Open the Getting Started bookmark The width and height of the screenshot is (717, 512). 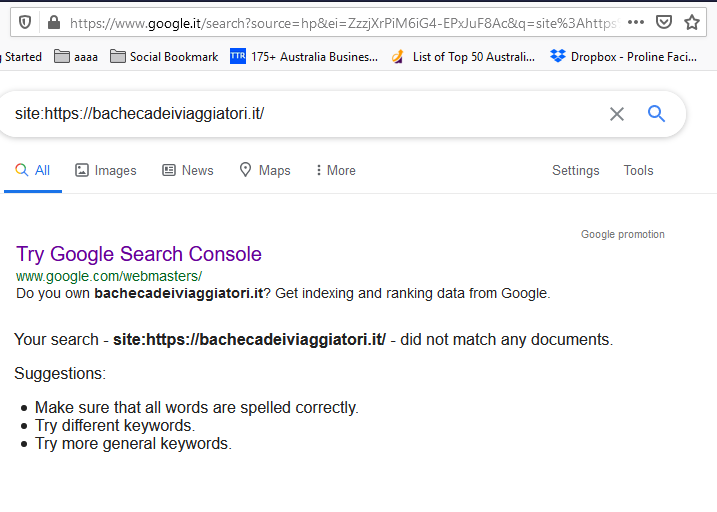pos(21,57)
